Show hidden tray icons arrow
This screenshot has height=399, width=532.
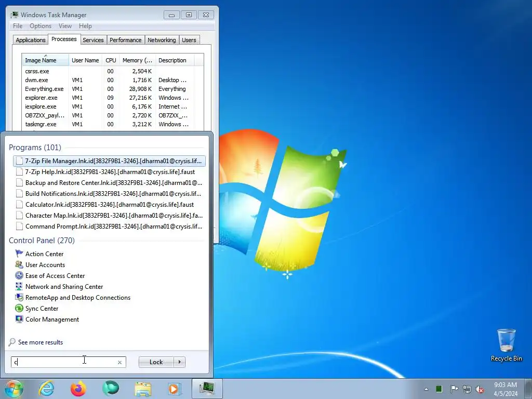pos(426,389)
